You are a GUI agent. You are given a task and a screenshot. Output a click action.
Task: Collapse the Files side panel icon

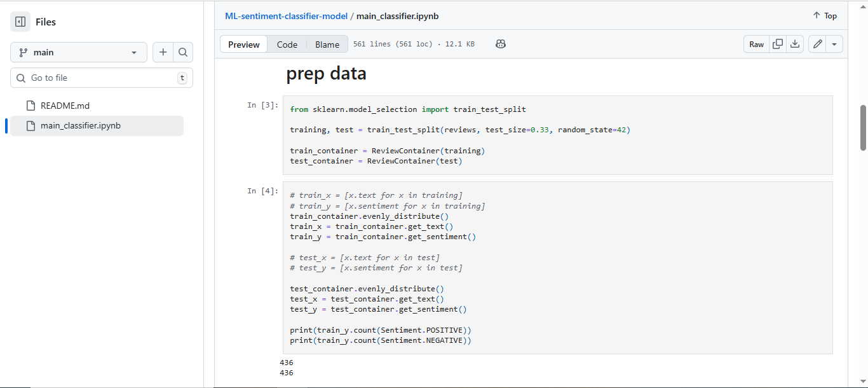(20, 22)
